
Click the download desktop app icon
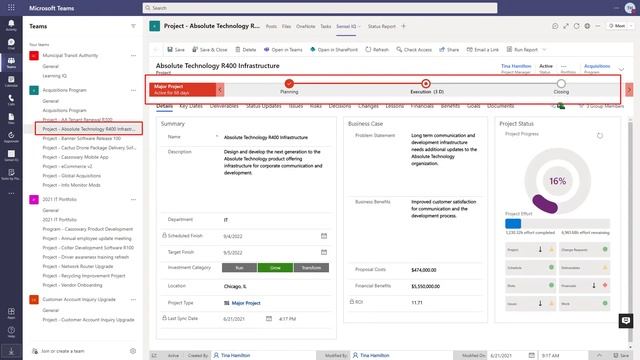(11, 351)
